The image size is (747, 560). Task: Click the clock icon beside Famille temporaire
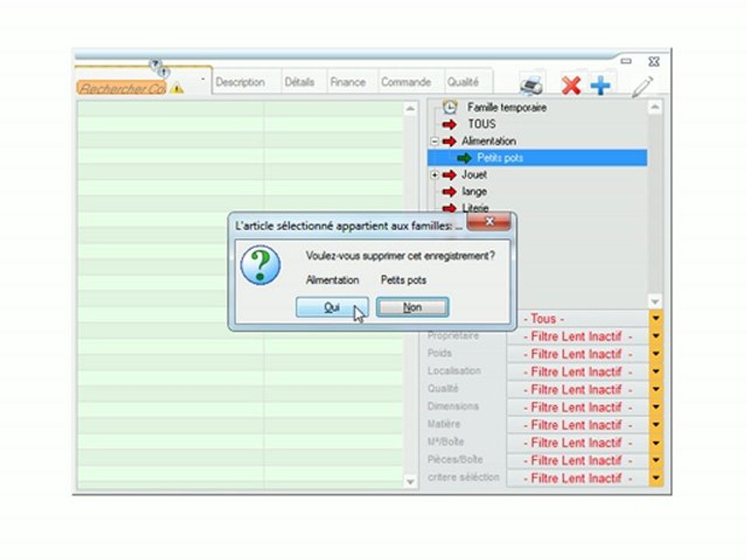pos(450,107)
